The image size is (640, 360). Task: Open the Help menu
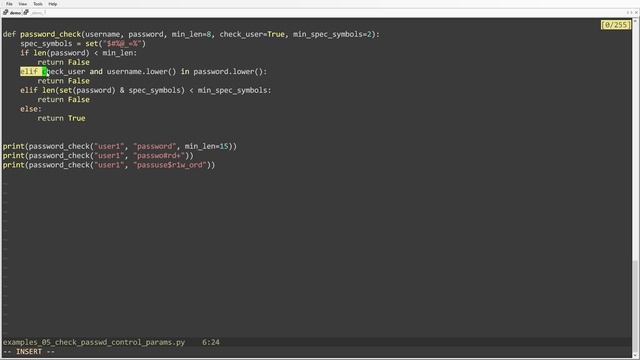coord(53,4)
